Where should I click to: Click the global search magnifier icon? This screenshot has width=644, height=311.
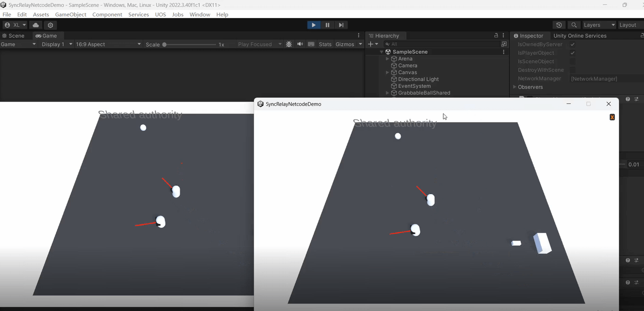tap(574, 25)
